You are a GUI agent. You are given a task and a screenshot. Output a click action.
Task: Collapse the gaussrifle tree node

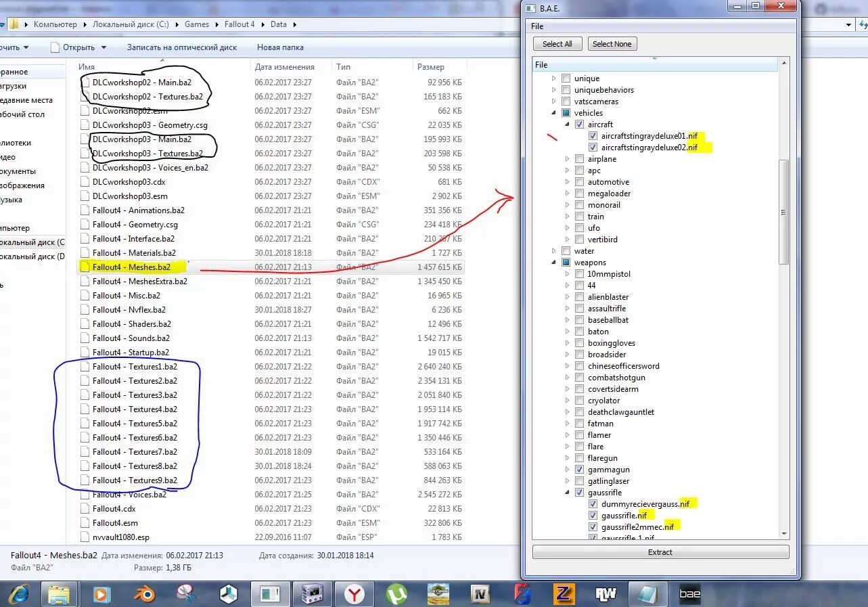568,493
